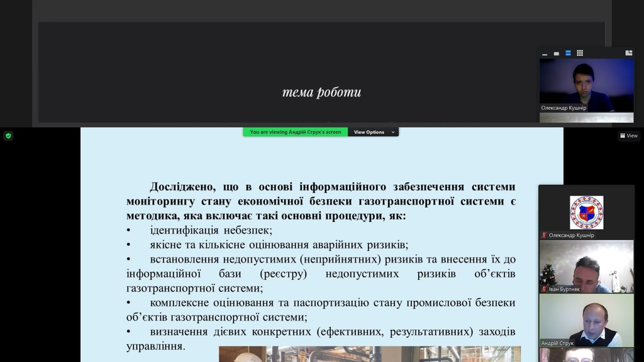Screen dimensions: 644x362
Task: Click the green 'You are viewing' screen banner
Action: [295, 132]
